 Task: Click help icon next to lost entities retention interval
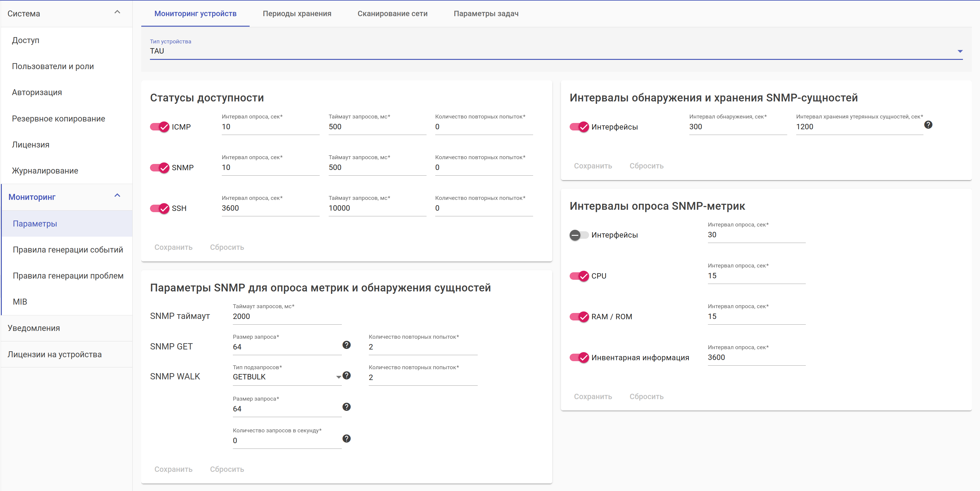(x=928, y=125)
